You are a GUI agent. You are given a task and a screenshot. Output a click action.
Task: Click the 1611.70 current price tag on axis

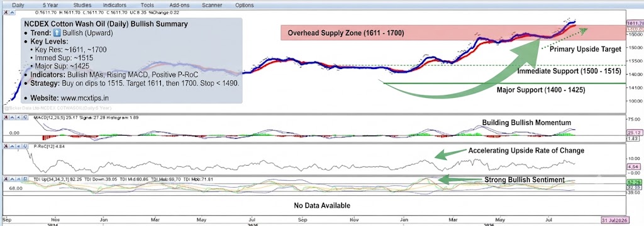coord(635,23)
